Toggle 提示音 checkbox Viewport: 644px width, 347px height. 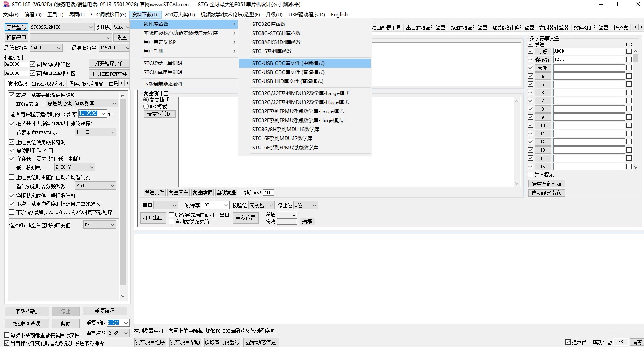(x=568, y=342)
